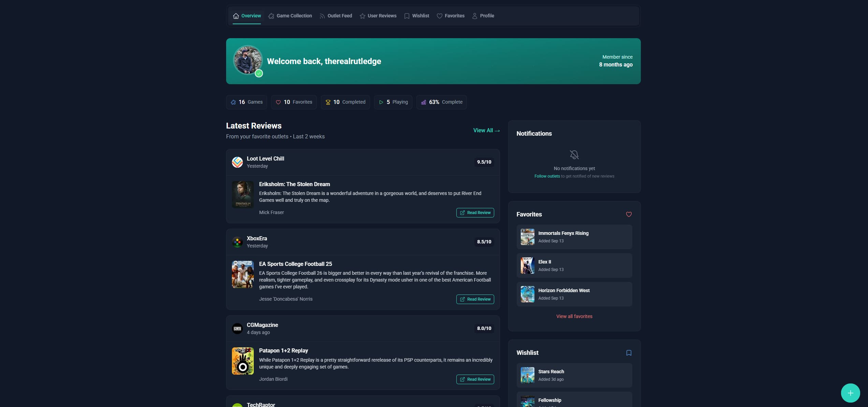Click the CGMagazine outlet logo
This screenshot has height=407, width=868.
pos(237,329)
